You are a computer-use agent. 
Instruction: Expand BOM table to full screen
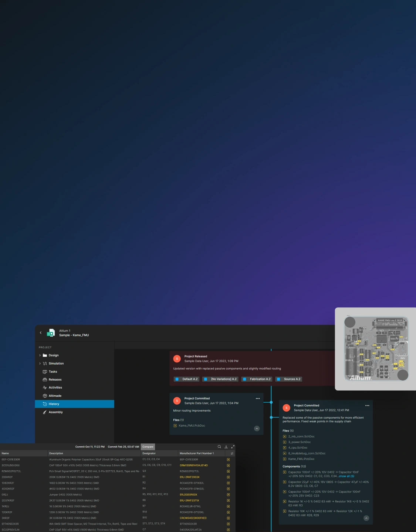(x=233, y=447)
